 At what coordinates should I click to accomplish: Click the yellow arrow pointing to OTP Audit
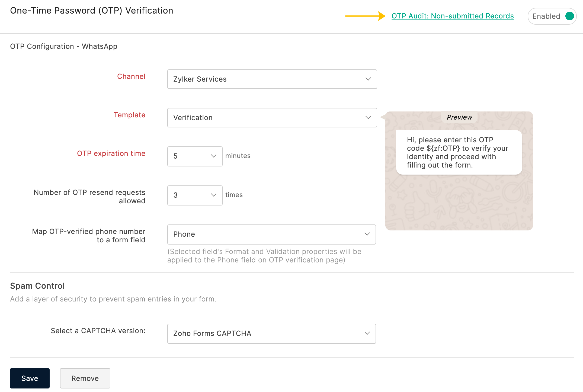point(365,16)
